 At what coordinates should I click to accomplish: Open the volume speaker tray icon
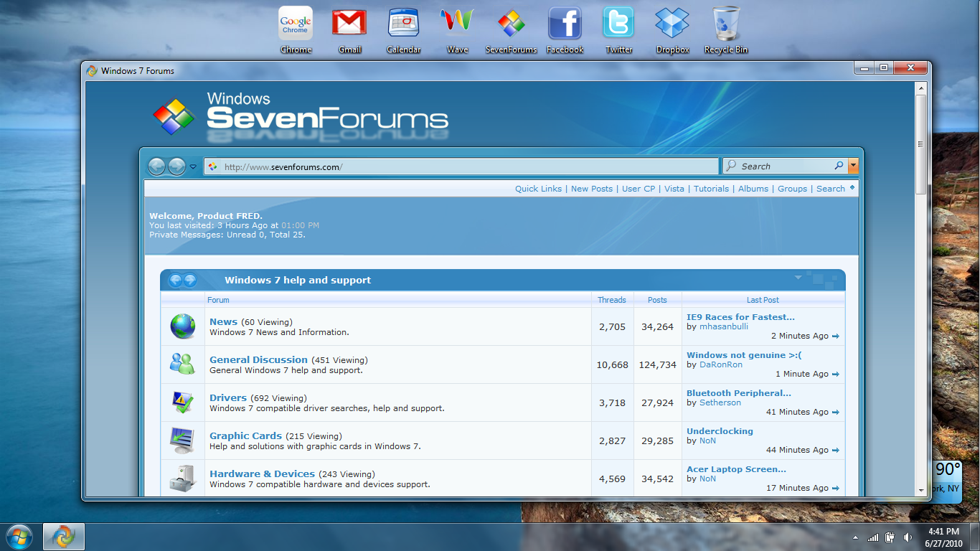tap(908, 537)
